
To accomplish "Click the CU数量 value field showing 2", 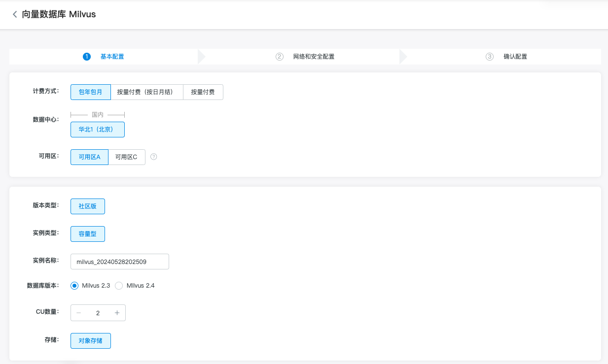I will click(x=98, y=313).
